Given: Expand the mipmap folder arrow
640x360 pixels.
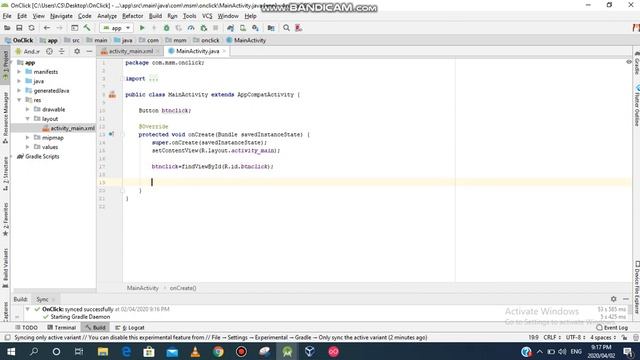Looking at the screenshot, I should click(27, 138).
